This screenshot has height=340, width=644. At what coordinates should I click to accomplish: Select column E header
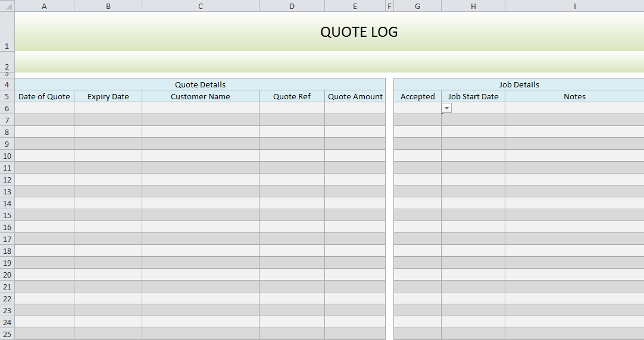pos(355,6)
